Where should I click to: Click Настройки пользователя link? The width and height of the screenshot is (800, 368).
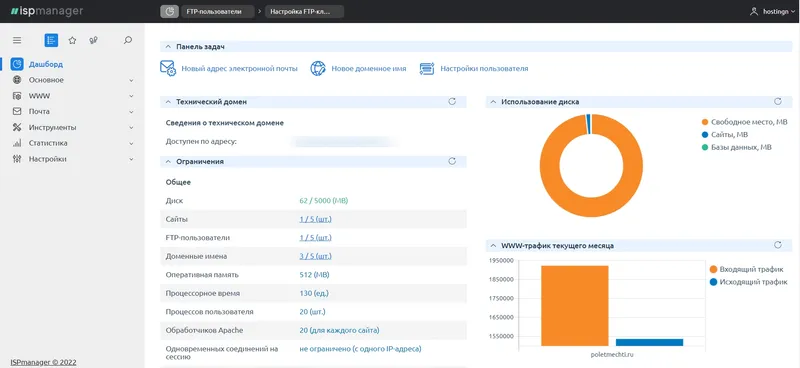pyautogui.click(x=484, y=68)
